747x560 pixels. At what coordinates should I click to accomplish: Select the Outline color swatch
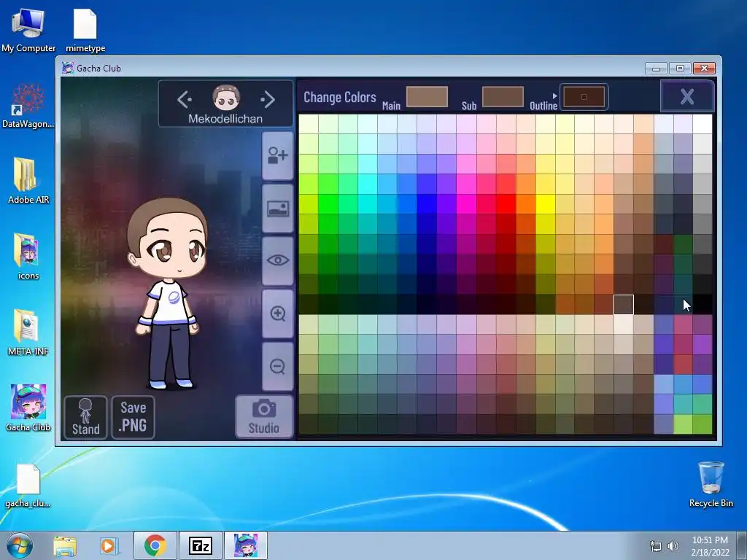coord(584,97)
